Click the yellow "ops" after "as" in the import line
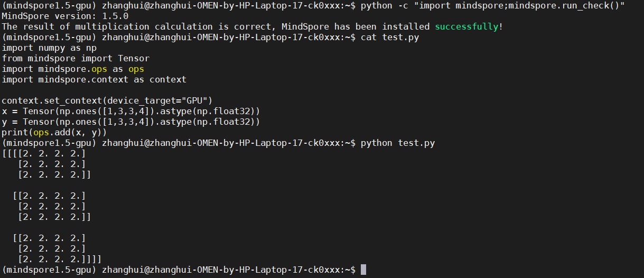The height and width of the screenshot is (278, 644). 136,69
